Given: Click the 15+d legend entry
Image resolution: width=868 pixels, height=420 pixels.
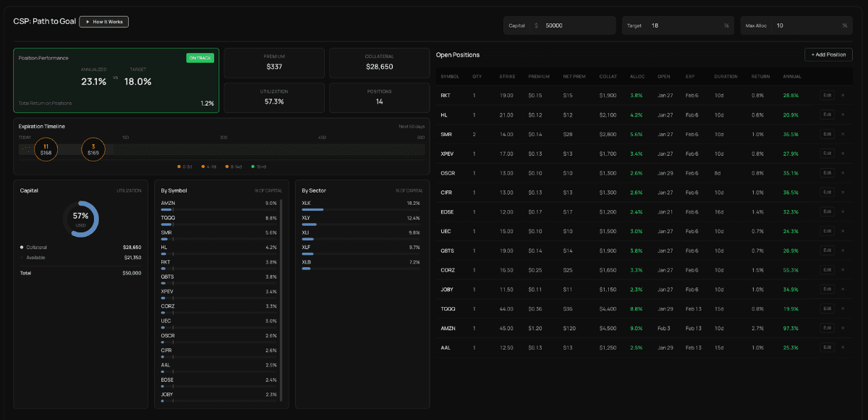Looking at the screenshot, I should point(258,167).
